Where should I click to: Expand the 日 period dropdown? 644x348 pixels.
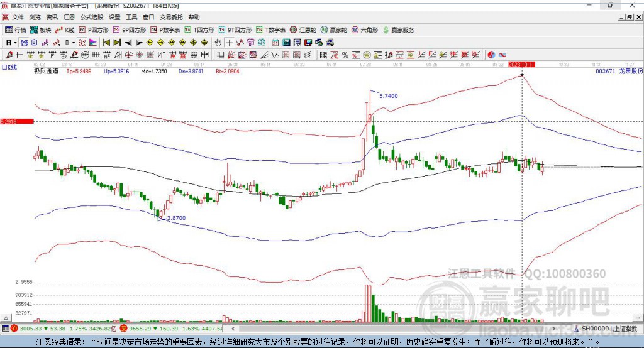[15, 43]
